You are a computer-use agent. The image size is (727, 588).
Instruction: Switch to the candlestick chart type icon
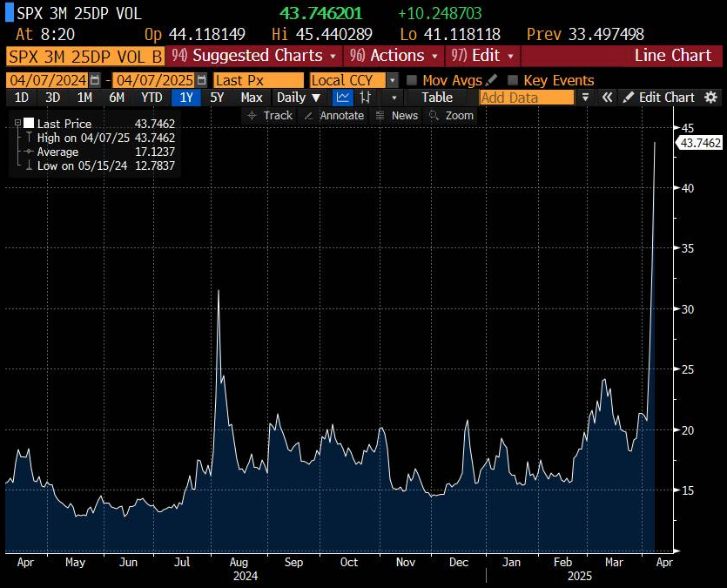coord(367,98)
